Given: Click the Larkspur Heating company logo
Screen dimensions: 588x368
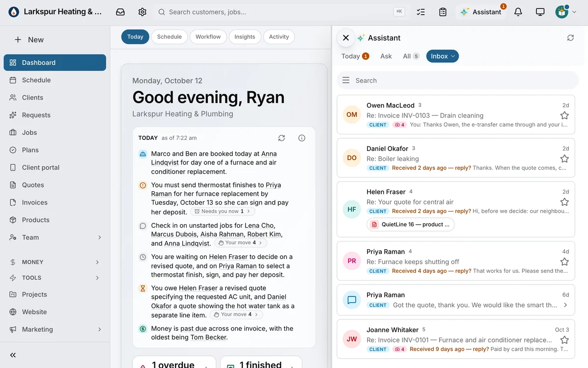Looking at the screenshot, I should (14, 12).
